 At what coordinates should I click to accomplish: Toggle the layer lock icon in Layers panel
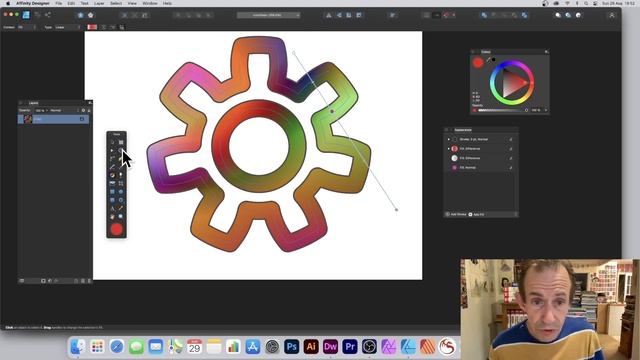click(x=89, y=110)
